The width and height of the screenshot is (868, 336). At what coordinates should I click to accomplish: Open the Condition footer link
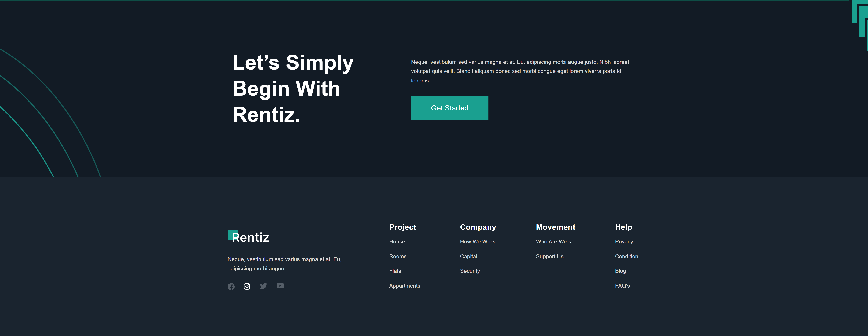click(x=626, y=256)
